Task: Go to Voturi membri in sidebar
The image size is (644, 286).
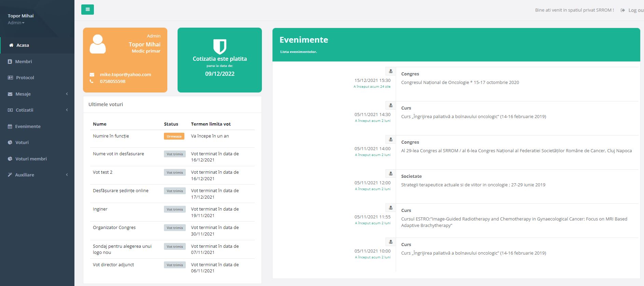Action: (31, 159)
